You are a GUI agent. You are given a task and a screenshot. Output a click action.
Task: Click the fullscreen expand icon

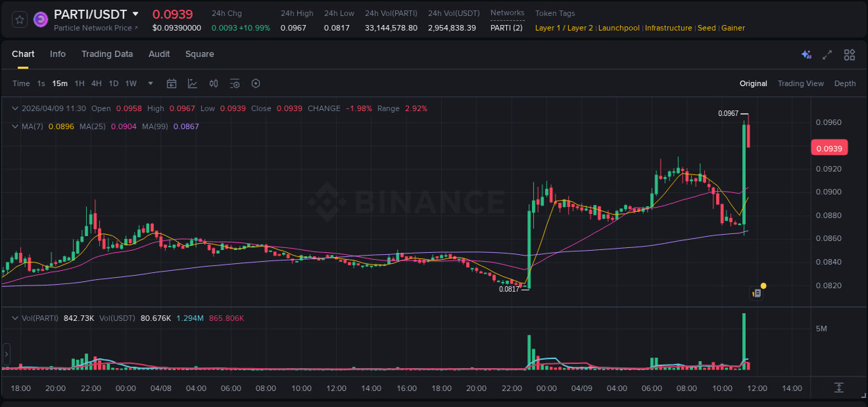pos(828,54)
